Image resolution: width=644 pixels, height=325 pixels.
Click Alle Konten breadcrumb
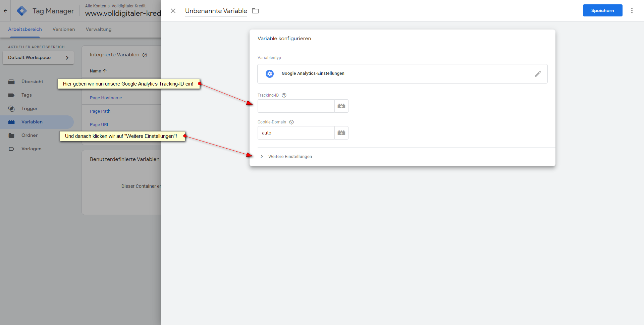point(96,6)
